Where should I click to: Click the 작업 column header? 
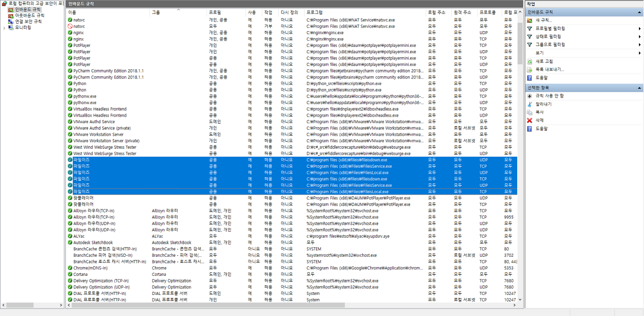[x=271, y=12]
